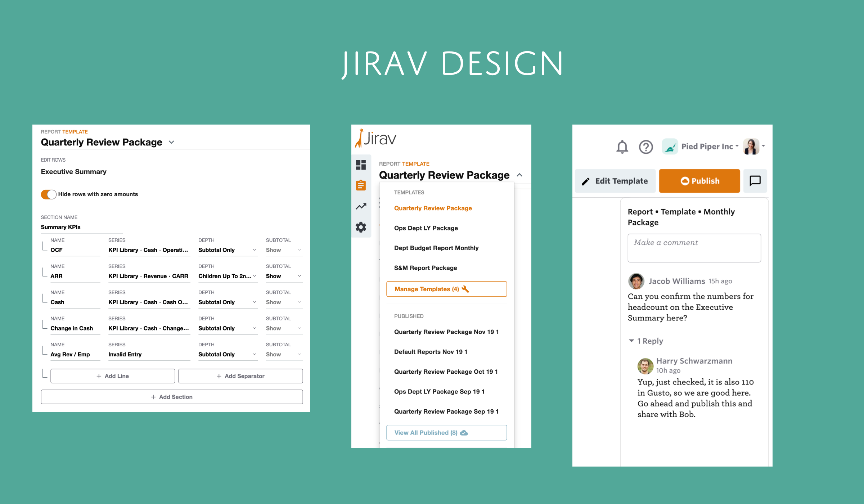Open Default Reports Nov 19 1
The height and width of the screenshot is (504, 864).
[431, 352]
